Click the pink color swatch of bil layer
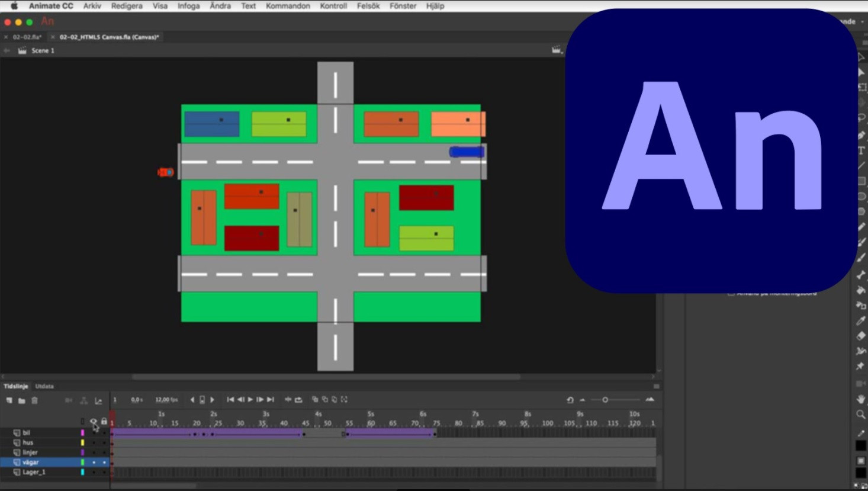The height and width of the screenshot is (491, 868). coord(82,433)
